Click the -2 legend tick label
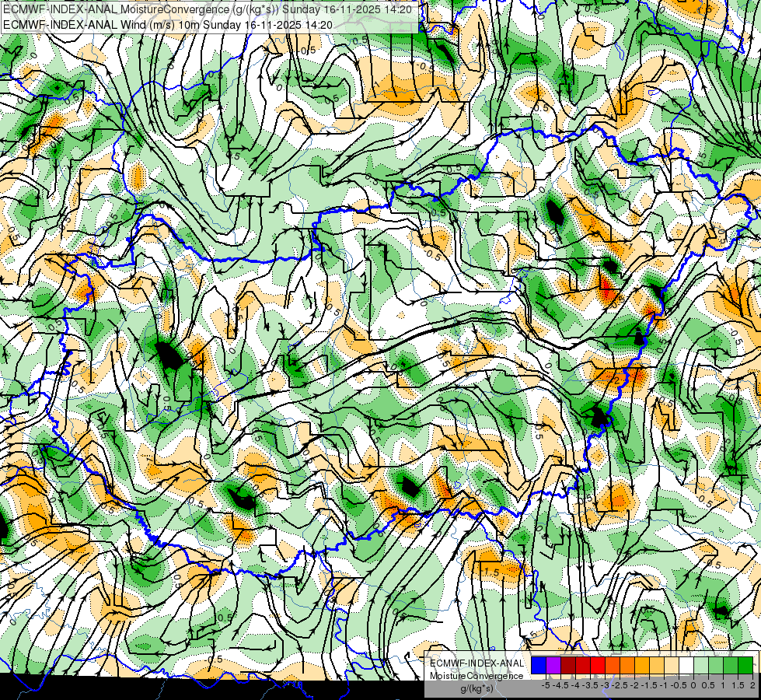 click(635, 685)
